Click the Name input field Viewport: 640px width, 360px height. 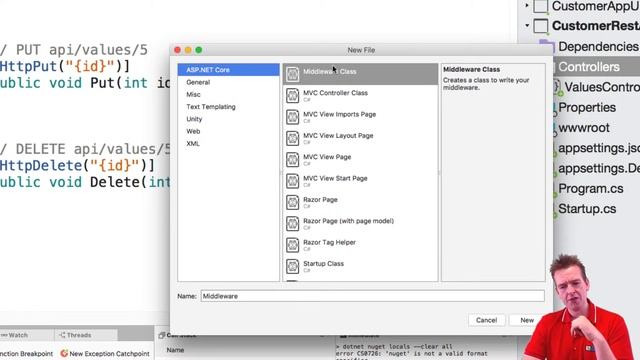coord(372,296)
